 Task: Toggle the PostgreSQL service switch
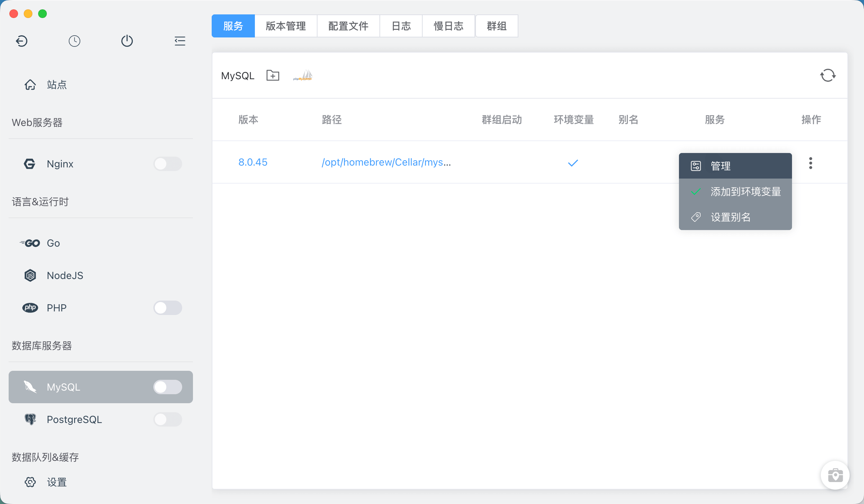(x=168, y=419)
